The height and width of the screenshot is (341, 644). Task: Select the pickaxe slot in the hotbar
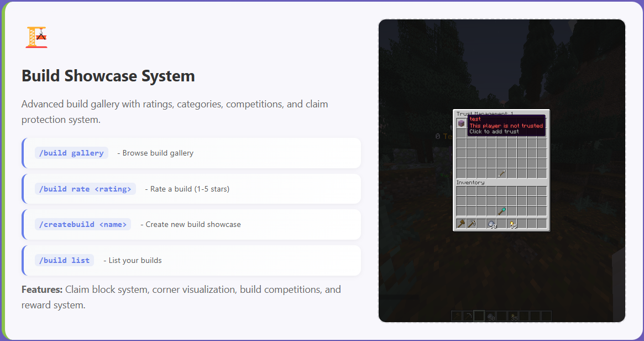[469, 316]
